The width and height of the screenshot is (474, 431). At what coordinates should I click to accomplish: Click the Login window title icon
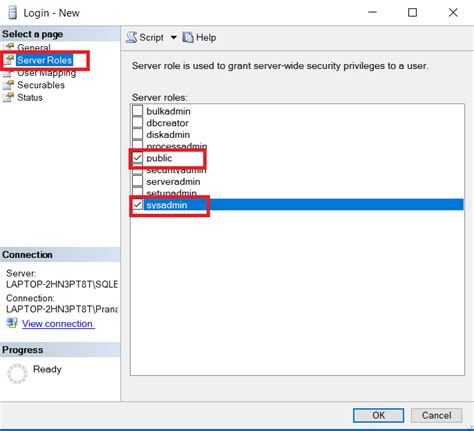coord(13,13)
